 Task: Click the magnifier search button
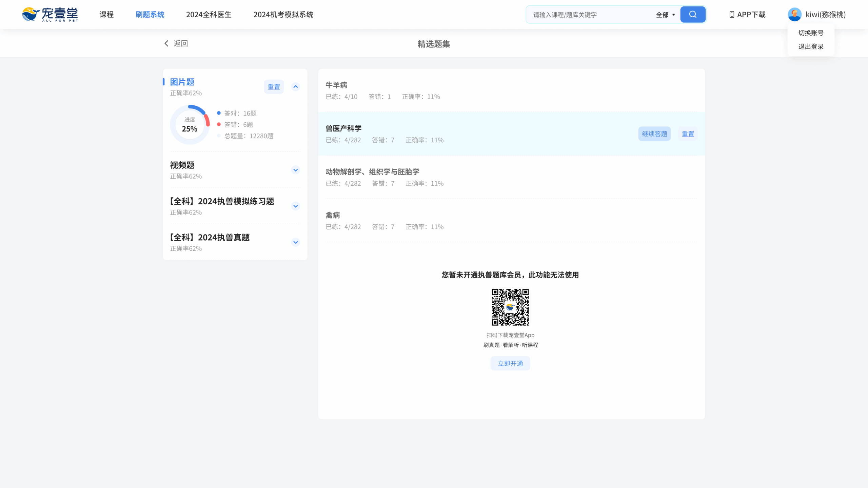[x=693, y=15]
